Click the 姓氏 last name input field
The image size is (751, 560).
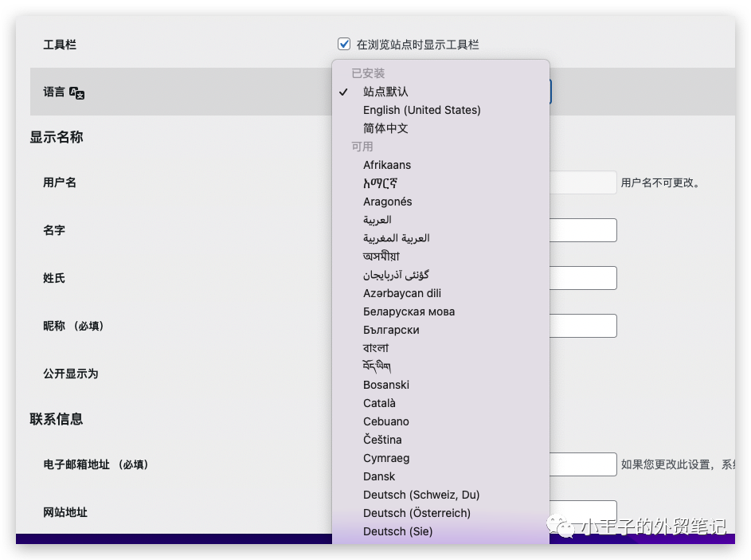point(583,278)
